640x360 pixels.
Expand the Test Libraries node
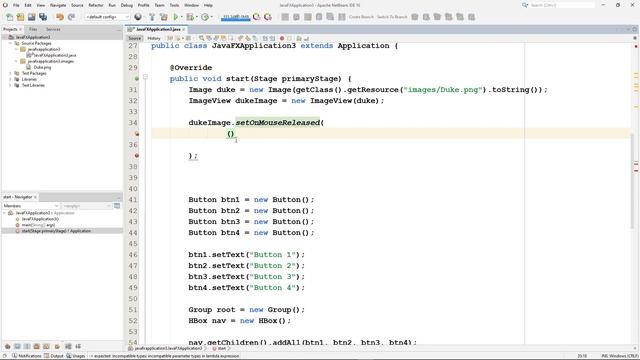[x=11, y=85]
